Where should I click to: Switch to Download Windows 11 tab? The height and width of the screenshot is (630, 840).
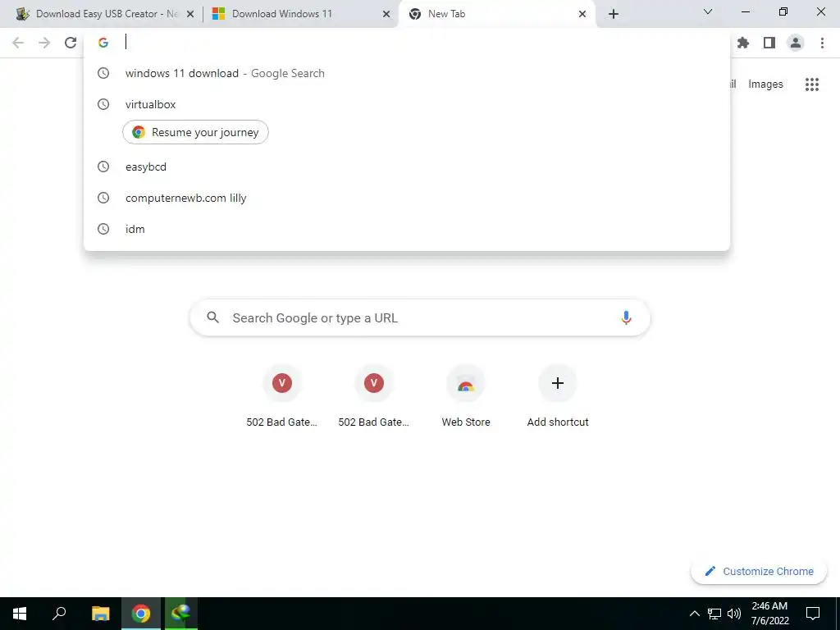point(300,14)
